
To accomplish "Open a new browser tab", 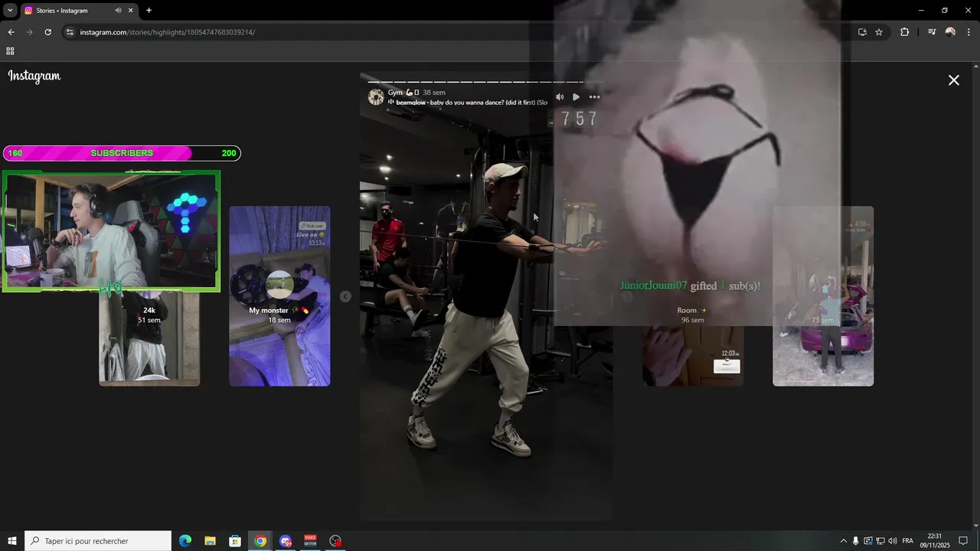I will point(149,11).
